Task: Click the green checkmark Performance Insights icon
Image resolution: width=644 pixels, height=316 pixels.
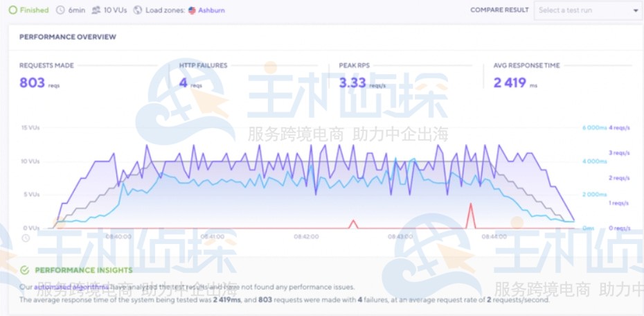Action: click(x=25, y=270)
